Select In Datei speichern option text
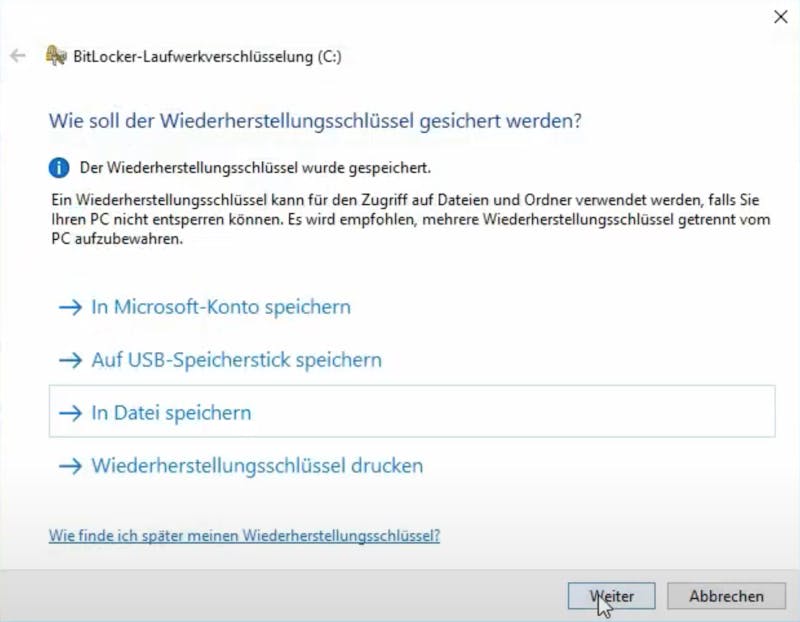 171,413
